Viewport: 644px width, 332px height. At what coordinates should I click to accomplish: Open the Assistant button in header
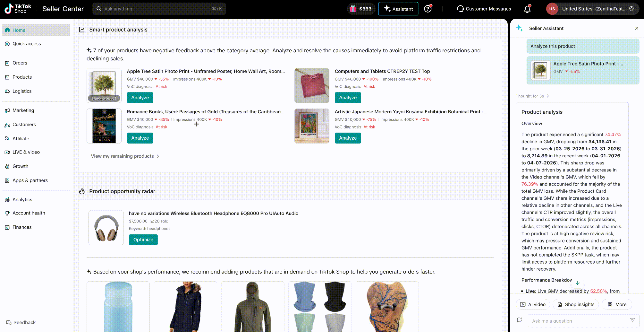pos(398,9)
